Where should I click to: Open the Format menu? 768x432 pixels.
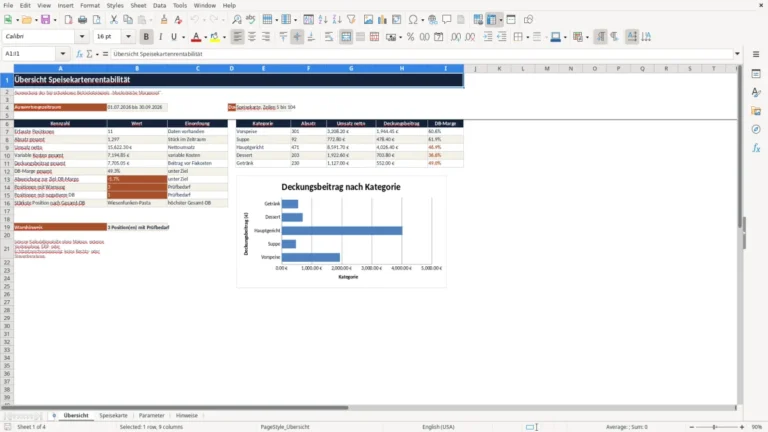point(90,5)
